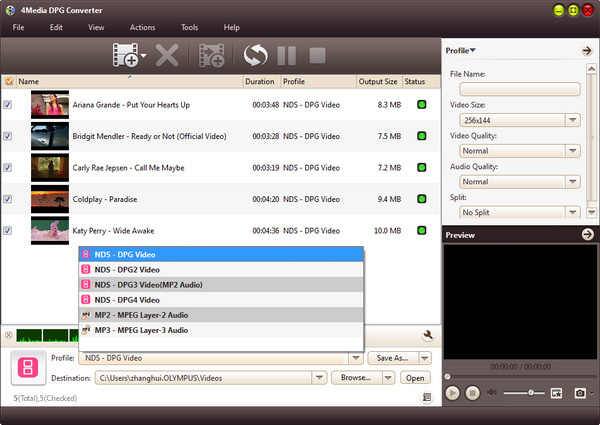Take a snapshot with the camera icon

[578, 393]
